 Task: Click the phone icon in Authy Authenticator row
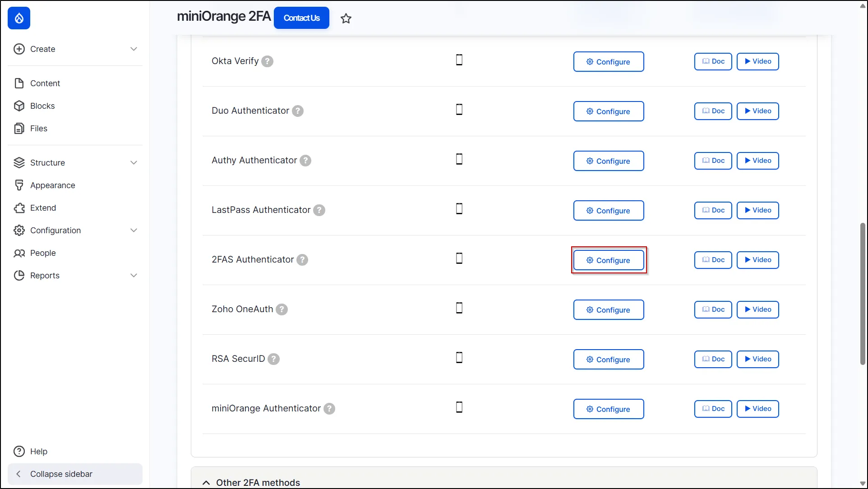tap(459, 159)
